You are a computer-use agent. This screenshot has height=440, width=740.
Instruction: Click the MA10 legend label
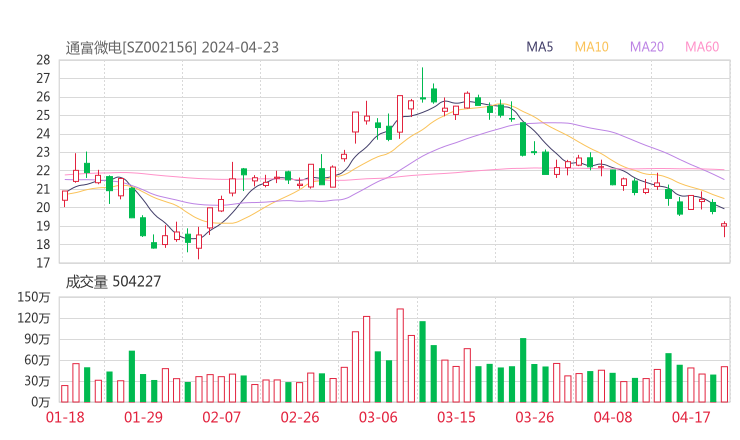click(591, 47)
